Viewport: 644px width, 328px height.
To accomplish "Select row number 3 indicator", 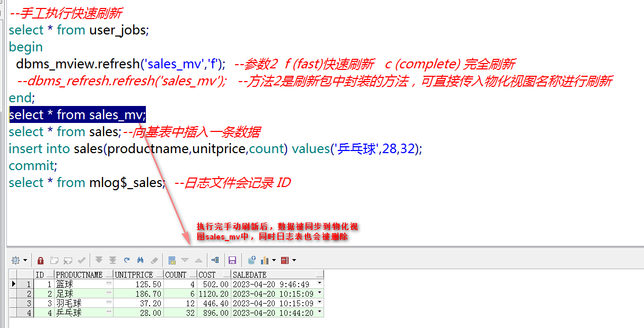I will [25, 304].
